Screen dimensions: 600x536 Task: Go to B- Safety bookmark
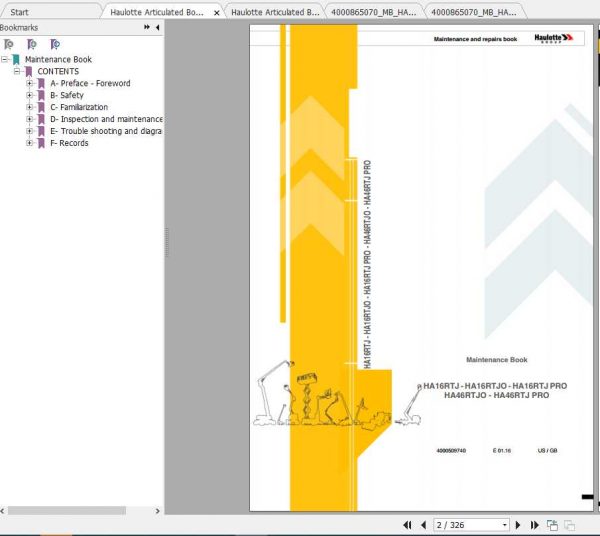67,95
